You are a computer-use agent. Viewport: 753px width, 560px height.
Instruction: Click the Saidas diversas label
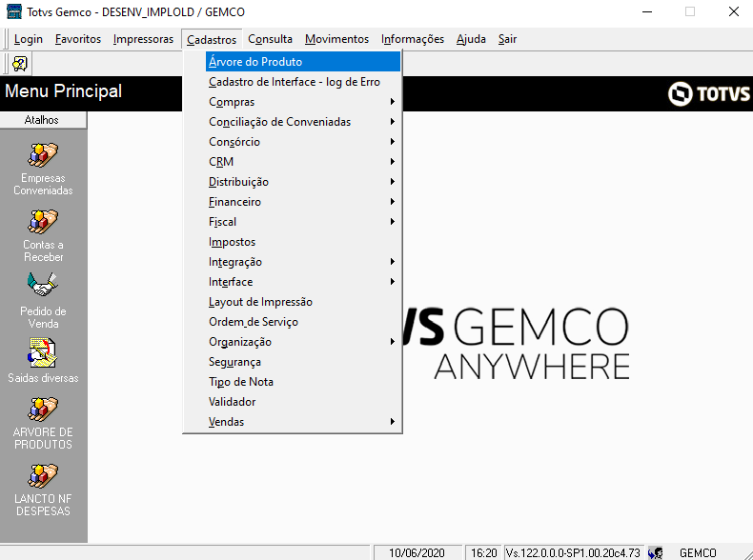[x=43, y=378]
